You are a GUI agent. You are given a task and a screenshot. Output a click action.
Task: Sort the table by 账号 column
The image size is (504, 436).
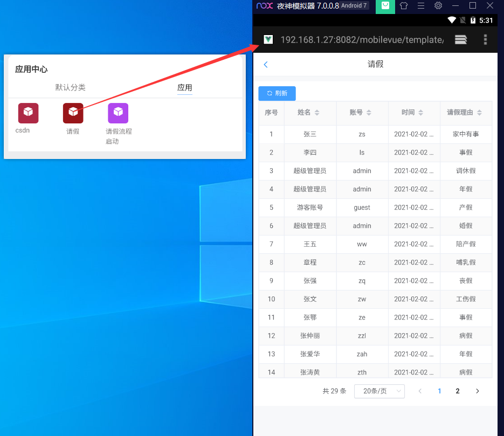[x=360, y=113]
